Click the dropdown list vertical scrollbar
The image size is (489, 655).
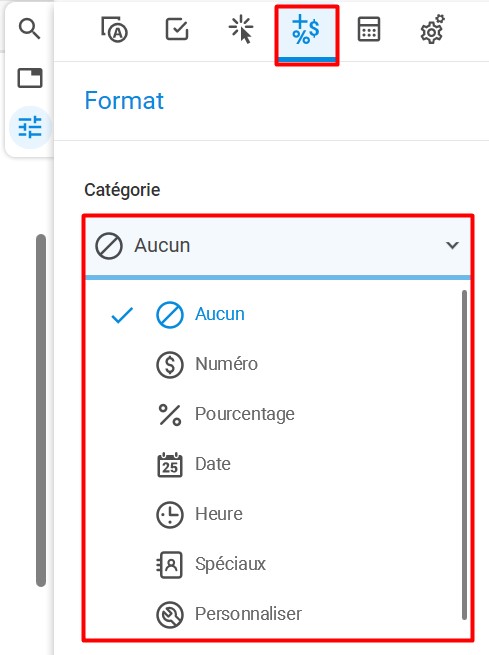pos(464,455)
